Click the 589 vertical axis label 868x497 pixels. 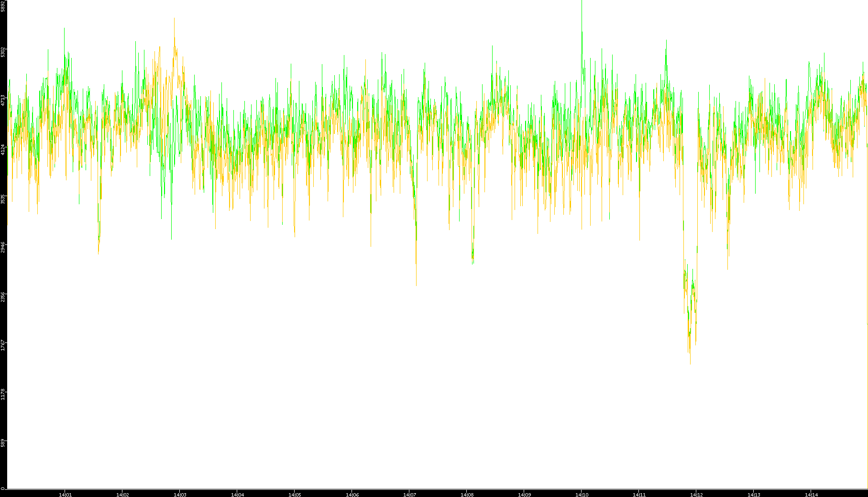3,442
